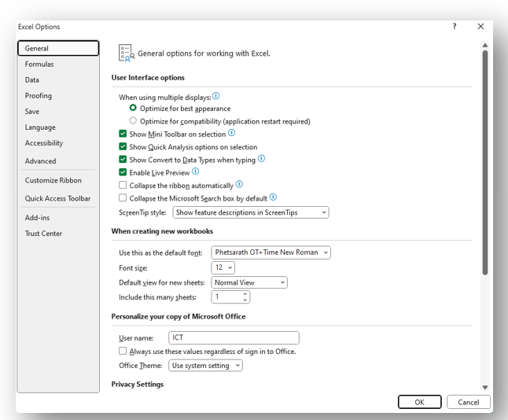Expand the default font dropdown
Viewport: 508px width, 420px height.
click(x=271, y=252)
